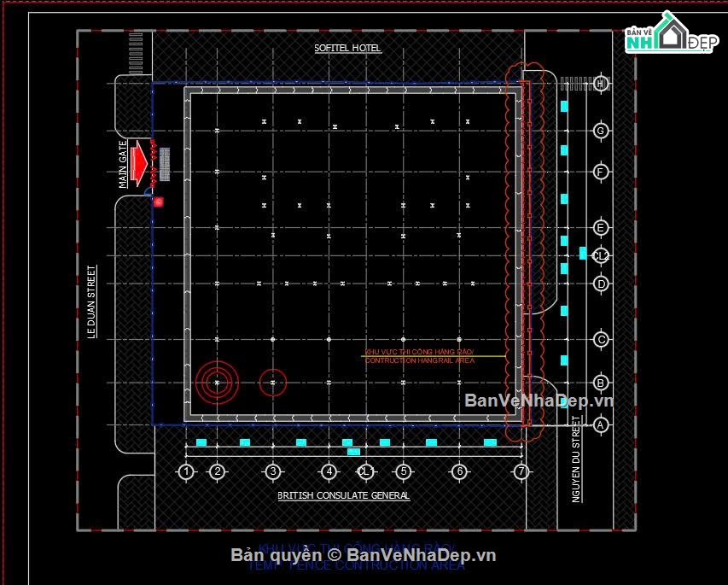Viewport: 728px width, 585px height.
Task: Select the cyan dimension tag above bottom CL bubble
Action: (353, 452)
